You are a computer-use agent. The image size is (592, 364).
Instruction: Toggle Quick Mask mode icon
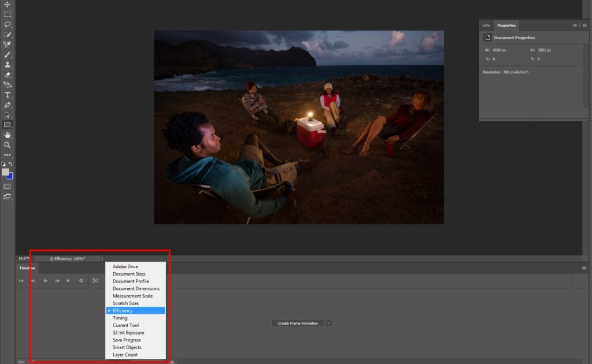pos(7,187)
